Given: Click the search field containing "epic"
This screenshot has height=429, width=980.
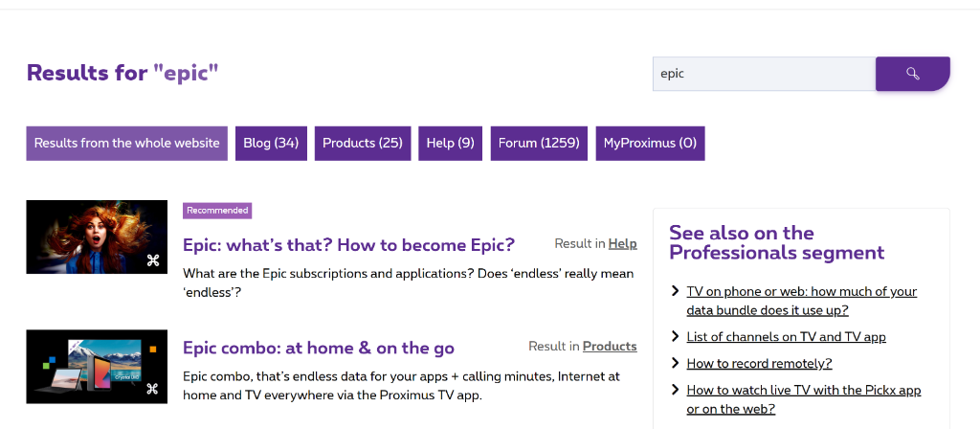Looking at the screenshot, I should 764,74.
